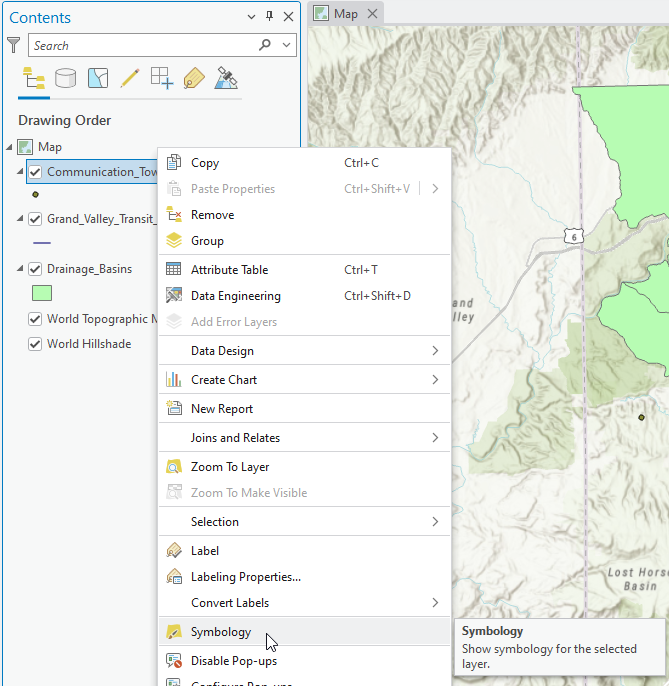The width and height of the screenshot is (669, 686).
Task: Click the List By Perspective Imagery icon
Action: point(226,79)
